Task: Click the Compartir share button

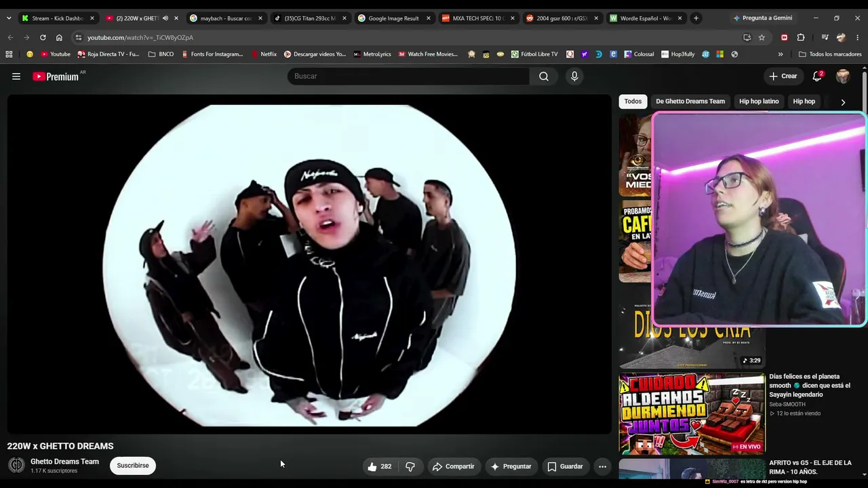Action: tap(453, 466)
